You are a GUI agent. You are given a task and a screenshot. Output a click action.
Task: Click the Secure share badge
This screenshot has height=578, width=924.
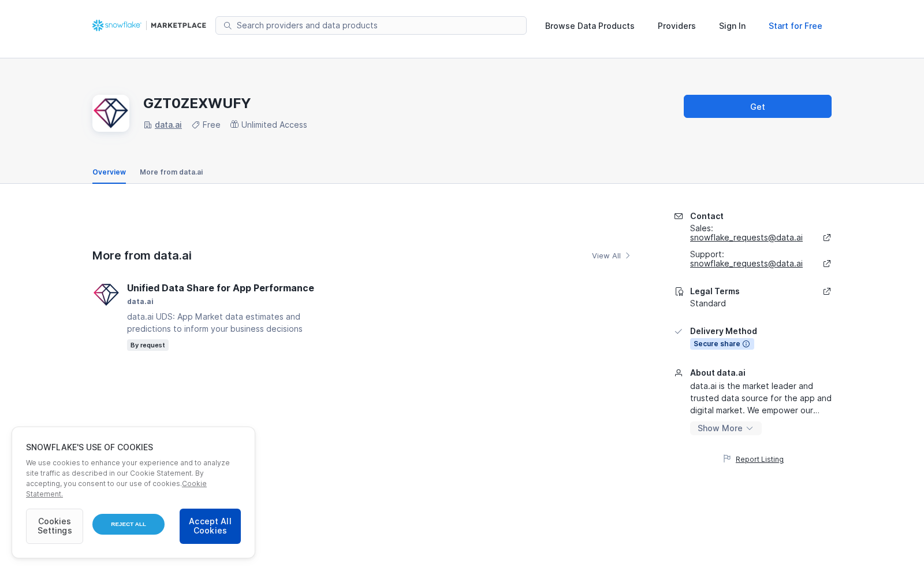722,344
